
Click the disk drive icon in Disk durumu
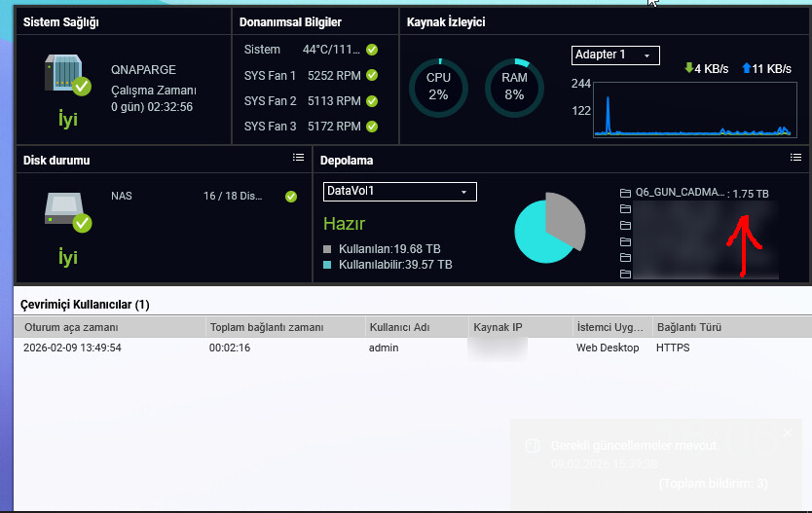(x=65, y=209)
